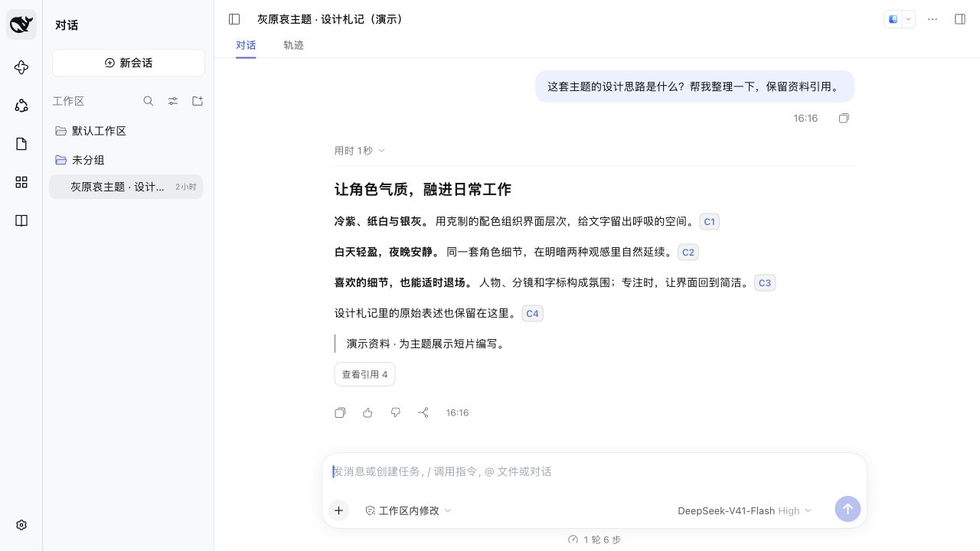The height and width of the screenshot is (551, 980).
Task: Copy the assistant reply
Action: 340,412
